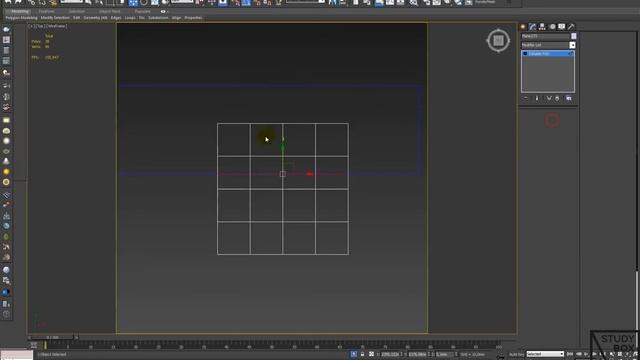Click the X coordinate field in status bar

390,355
